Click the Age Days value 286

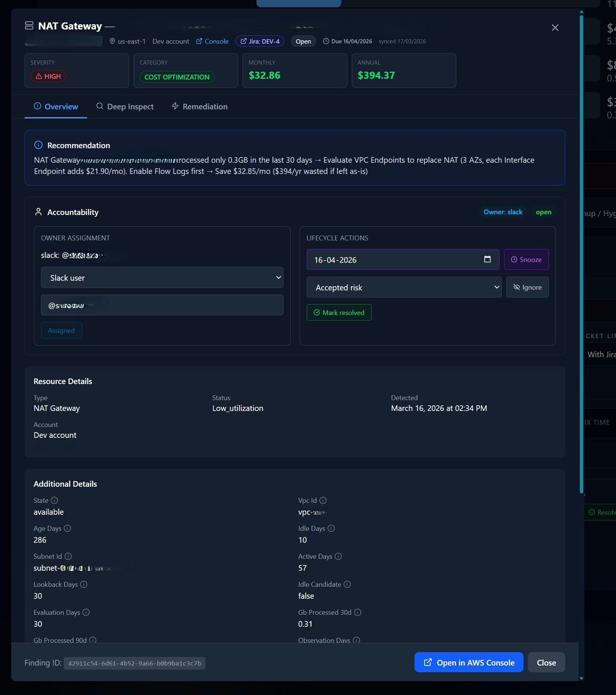pos(40,540)
